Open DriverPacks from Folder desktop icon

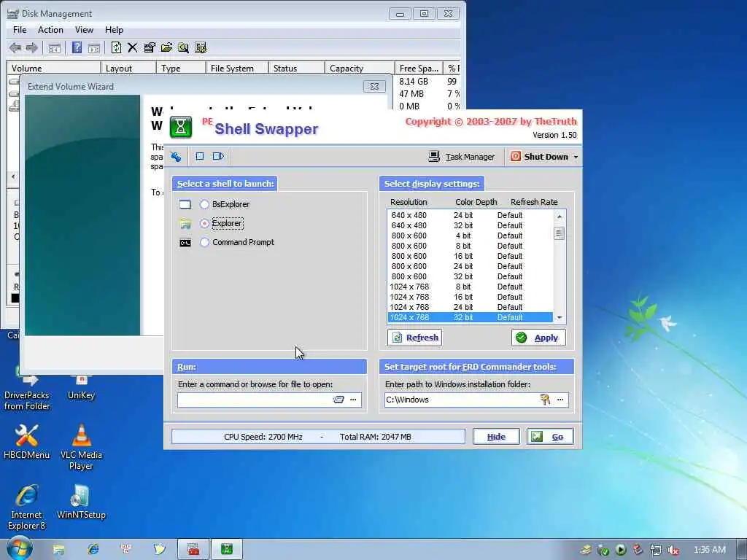pos(27,393)
